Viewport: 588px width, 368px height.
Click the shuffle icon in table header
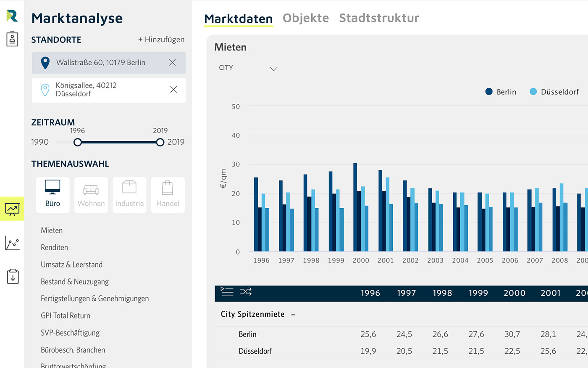pos(246,291)
